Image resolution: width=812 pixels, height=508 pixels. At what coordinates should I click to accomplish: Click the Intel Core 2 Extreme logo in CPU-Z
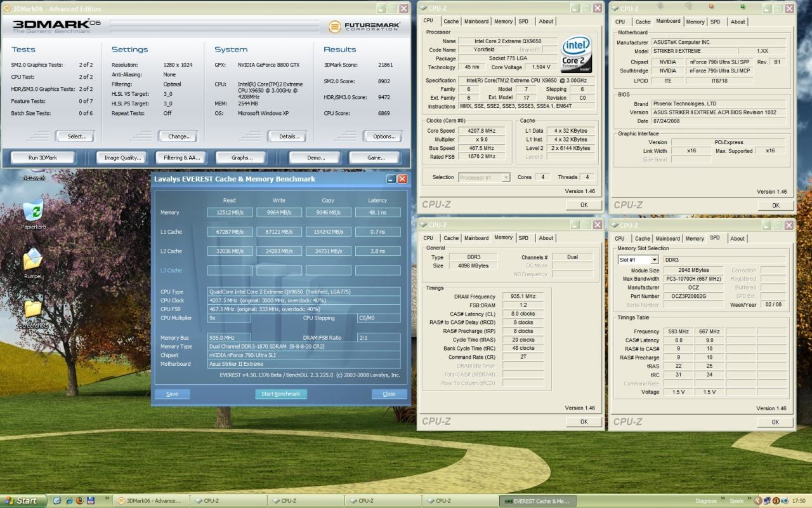(577, 55)
